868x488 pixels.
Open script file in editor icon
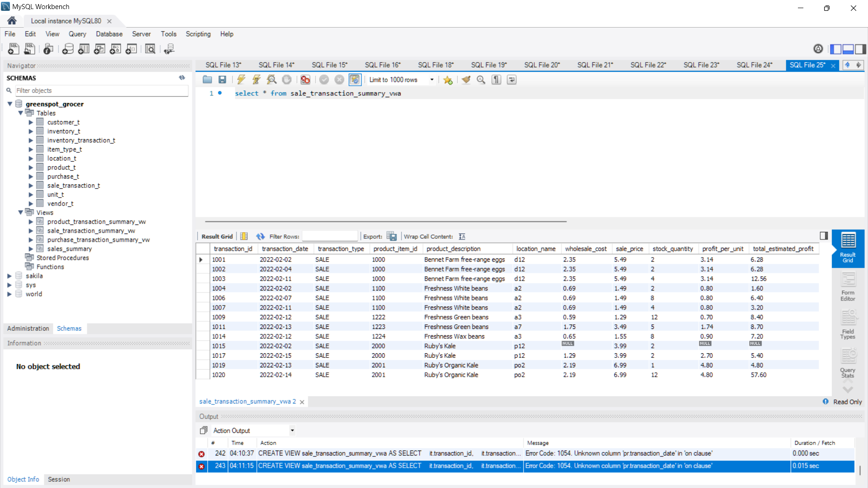(208, 80)
